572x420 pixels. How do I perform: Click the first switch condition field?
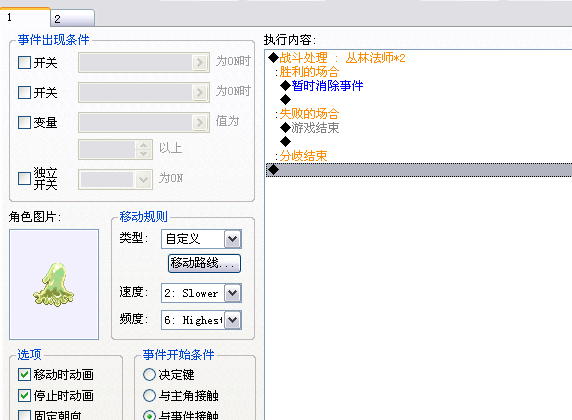[144, 62]
